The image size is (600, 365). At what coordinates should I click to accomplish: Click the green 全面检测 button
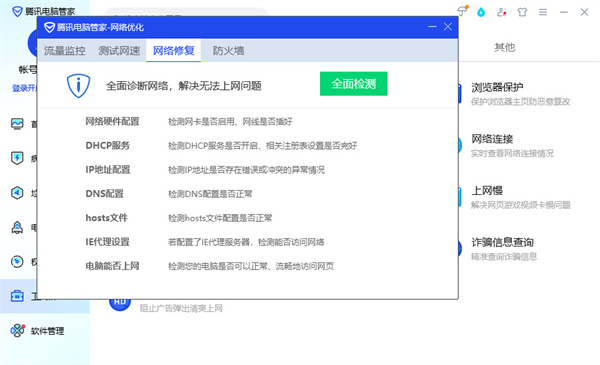pos(354,84)
